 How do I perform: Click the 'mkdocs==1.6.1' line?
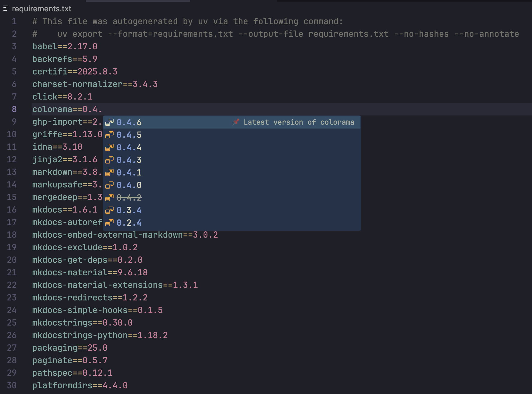pos(65,210)
